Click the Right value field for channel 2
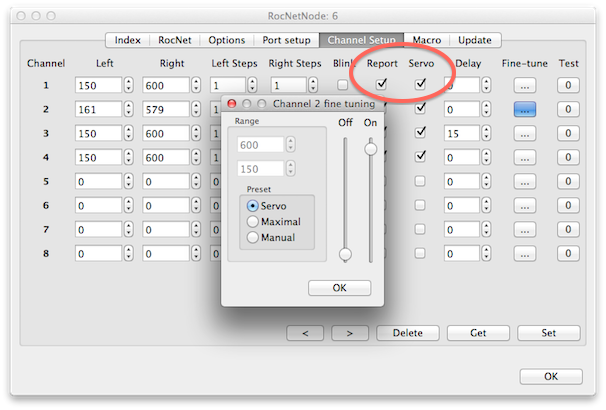606x410 pixels. tap(166, 109)
